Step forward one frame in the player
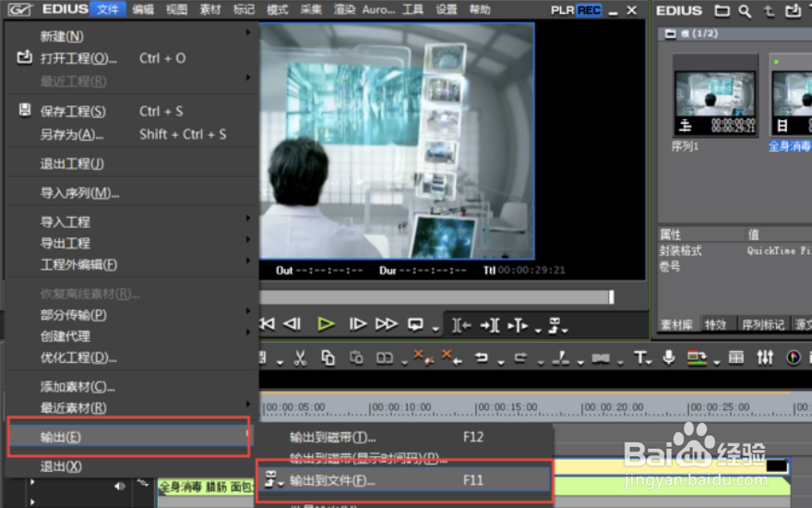 click(357, 324)
